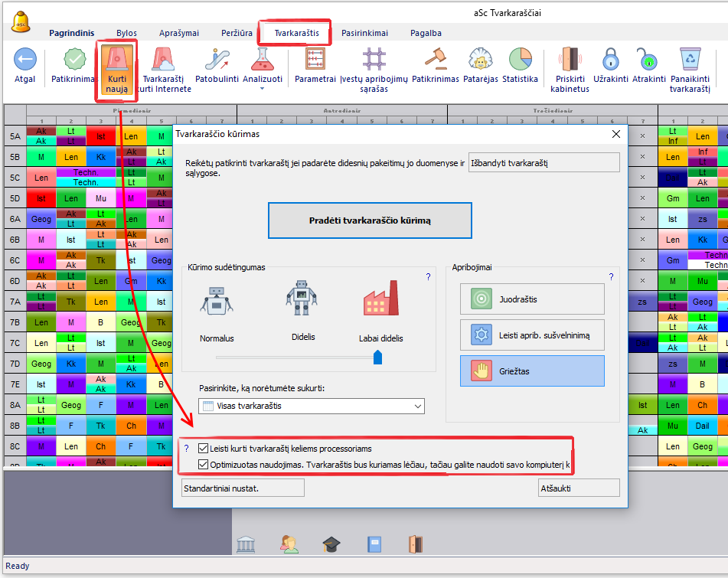Toggle 'Leisti kurti tvarkaraštį keliems processoriams' checkbox
This screenshot has width=728, height=578.
pos(204,449)
